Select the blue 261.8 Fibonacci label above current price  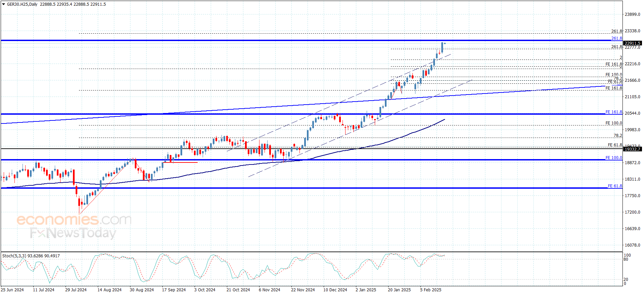pyautogui.click(x=617, y=38)
